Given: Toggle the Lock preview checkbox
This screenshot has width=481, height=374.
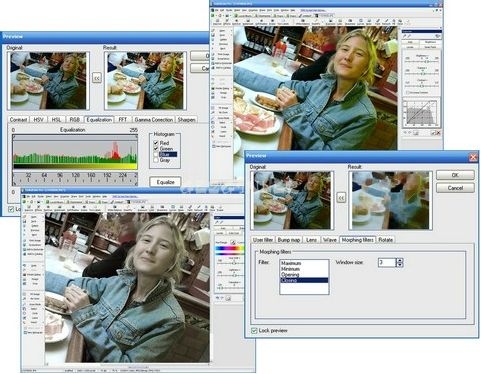Looking at the screenshot, I should pos(254,330).
